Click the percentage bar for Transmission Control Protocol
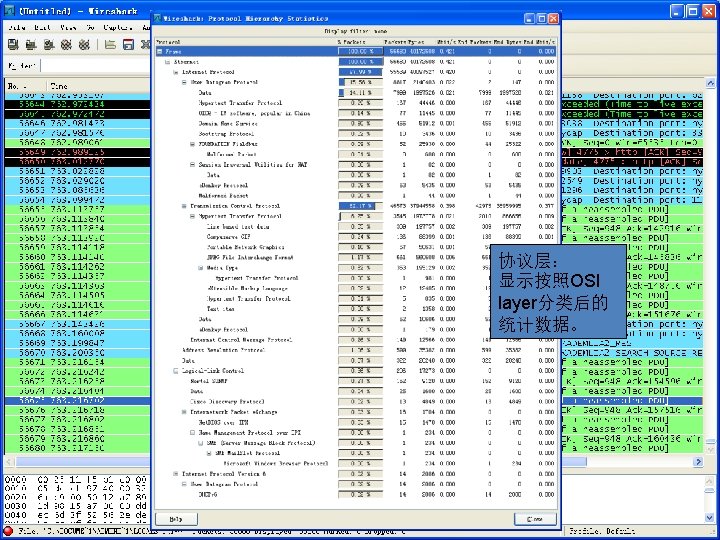This screenshot has height=540, width=720. [x=360, y=206]
